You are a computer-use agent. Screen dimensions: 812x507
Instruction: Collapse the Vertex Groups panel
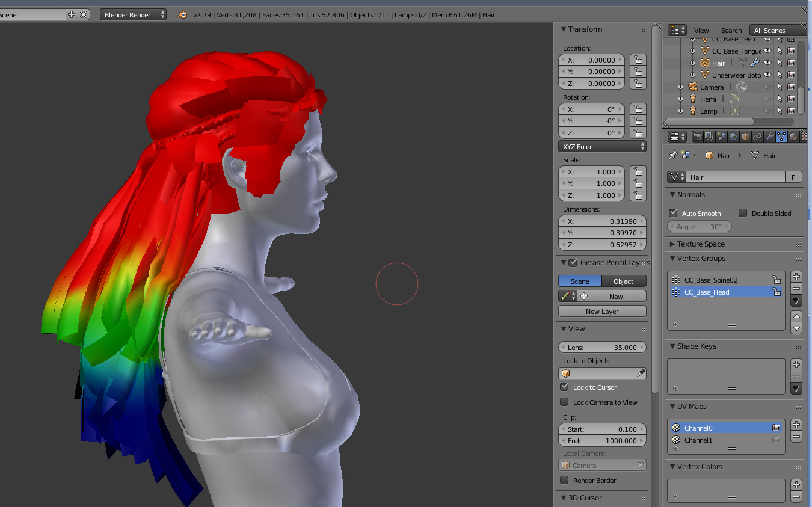point(672,258)
